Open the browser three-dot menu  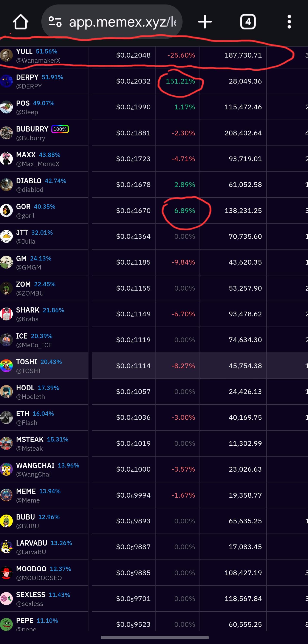289,22
